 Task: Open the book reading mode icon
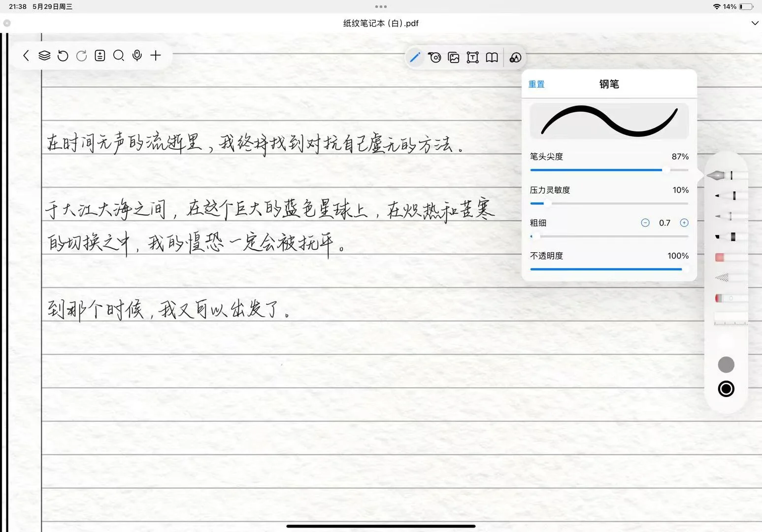[x=492, y=58]
